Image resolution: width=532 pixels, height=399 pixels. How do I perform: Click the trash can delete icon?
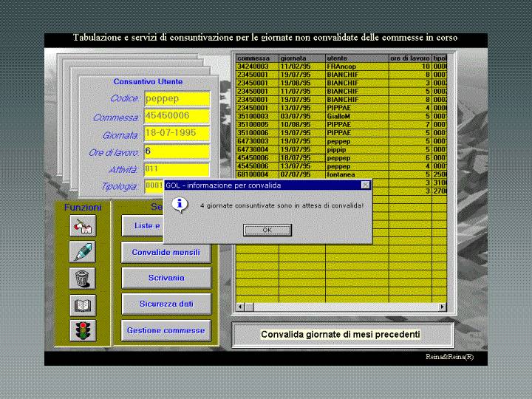coord(83,278)
